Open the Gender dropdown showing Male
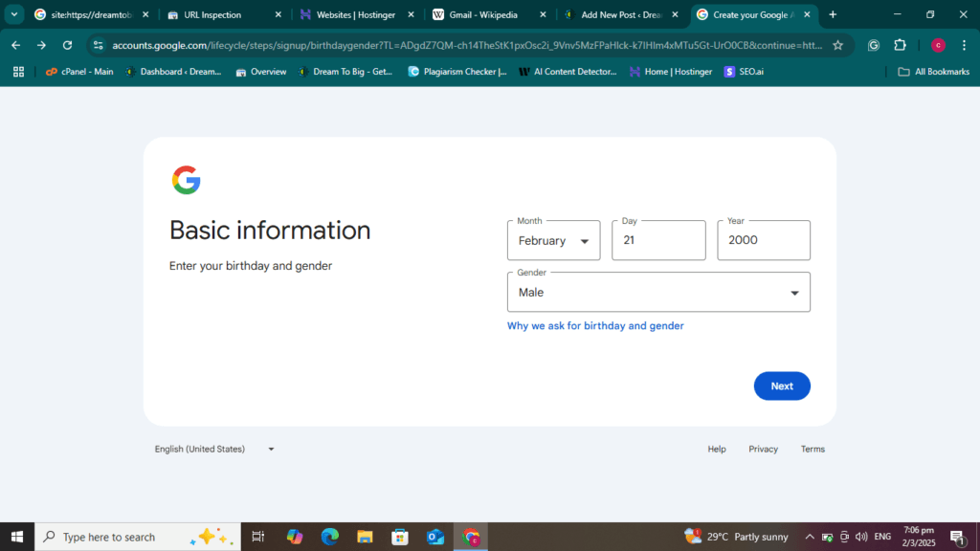Viewport: 980px width, 551px height. pyautogui.click(x=658, y=293)
